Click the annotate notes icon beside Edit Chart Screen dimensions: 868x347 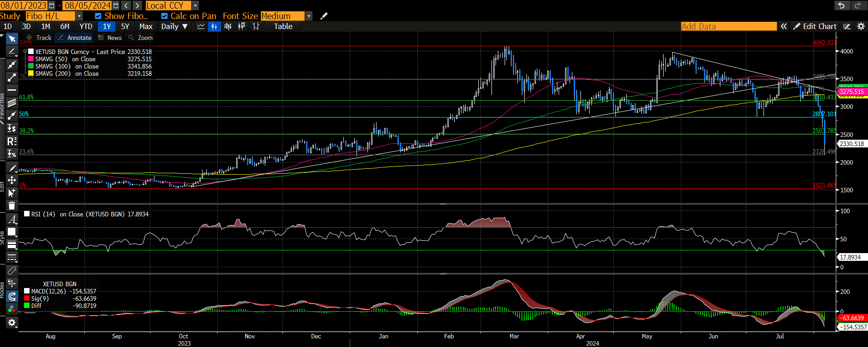(x=847, y=26)
